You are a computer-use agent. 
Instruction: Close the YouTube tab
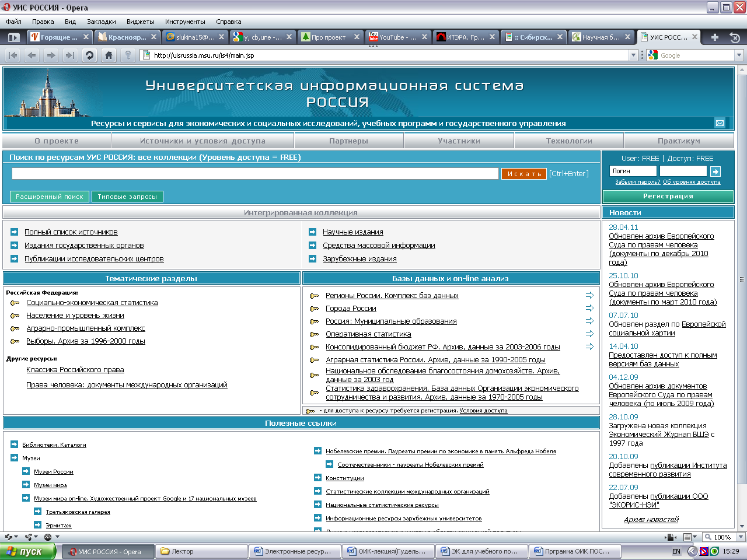(x=424, y=37)
